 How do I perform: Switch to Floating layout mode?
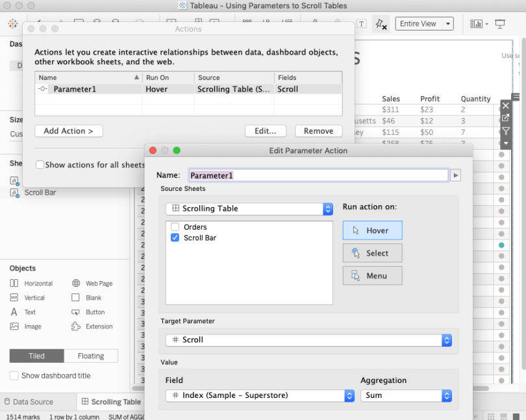pos(90,356)
